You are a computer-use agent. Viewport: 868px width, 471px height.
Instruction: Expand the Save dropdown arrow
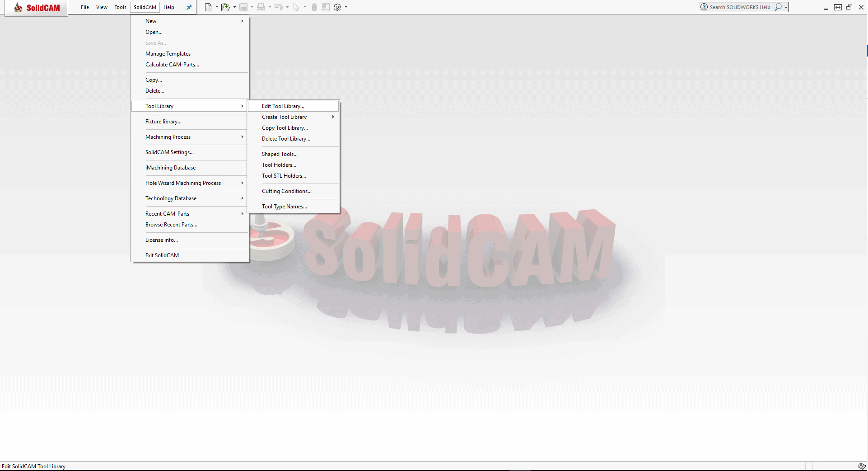tap(252, 7)
